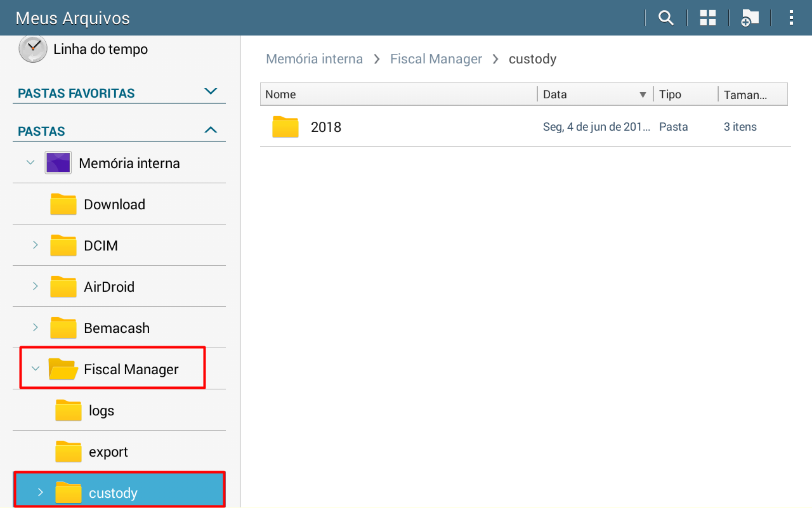Viewport: 812px width, 508px height.
Task: Click the open Fiscal Manager folder icon
Action: click(x=63, y=369)
